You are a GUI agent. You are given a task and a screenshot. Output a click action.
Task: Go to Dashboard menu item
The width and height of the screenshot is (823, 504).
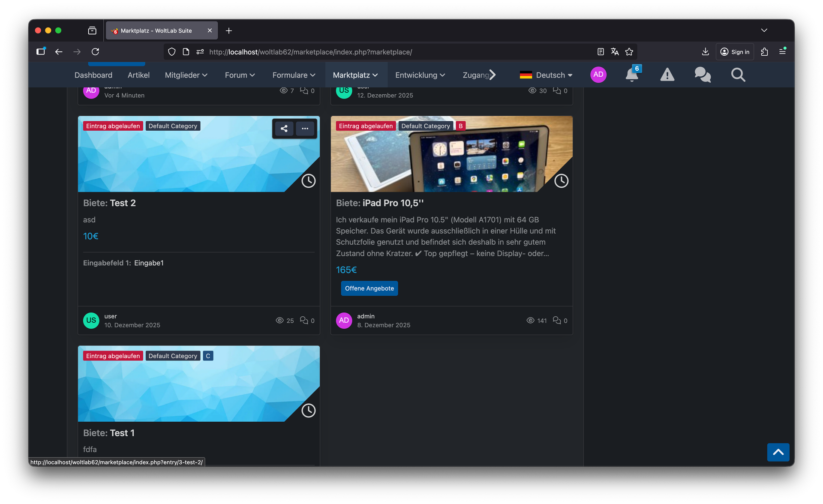point(93,75)
